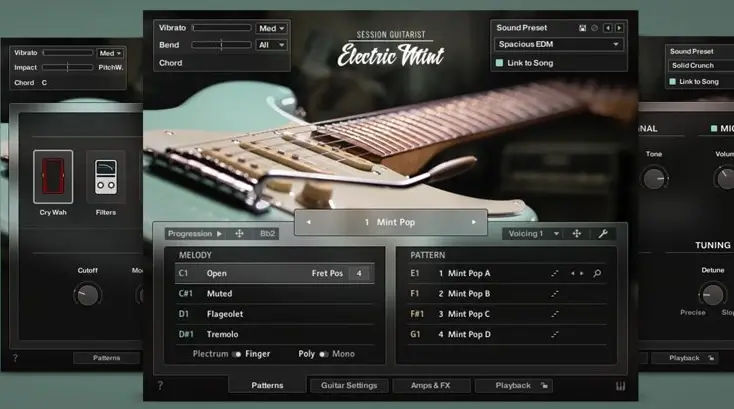Click the rhythm icon for Mint Pop C
734x409 pixels.
pyautogui.click(x=555, y=314)
